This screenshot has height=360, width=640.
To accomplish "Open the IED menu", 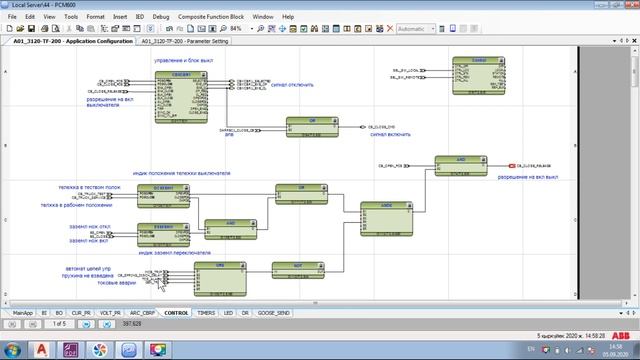I will click(x=140, y=17).
